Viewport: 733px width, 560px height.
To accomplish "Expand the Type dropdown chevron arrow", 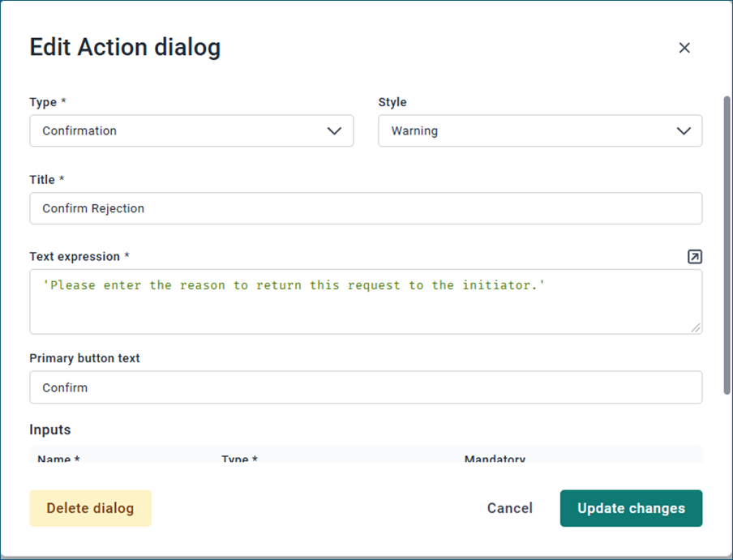I will tap(334, 130).
